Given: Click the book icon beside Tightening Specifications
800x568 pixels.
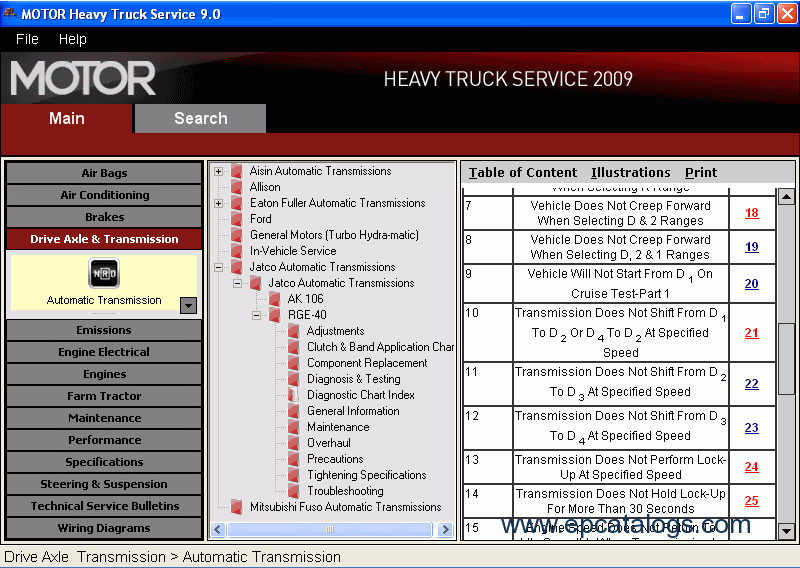Looking at the screenshot, I should point(293,475).
